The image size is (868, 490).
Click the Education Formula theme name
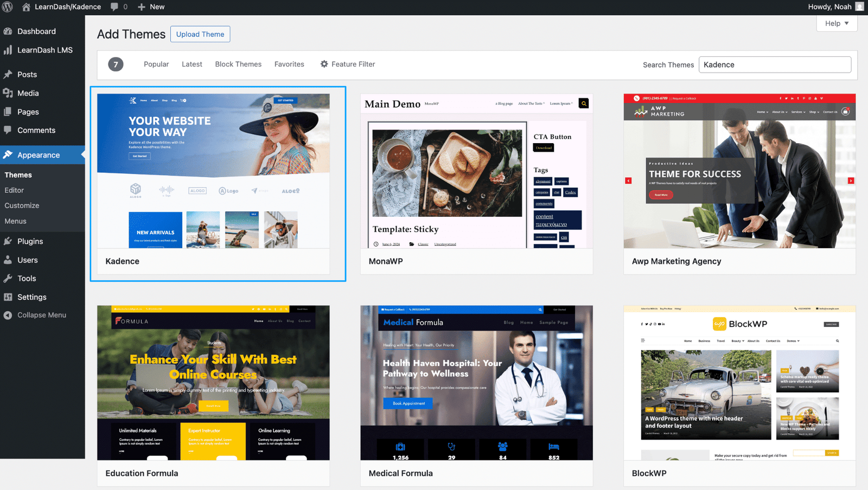[x=142, y=473]
